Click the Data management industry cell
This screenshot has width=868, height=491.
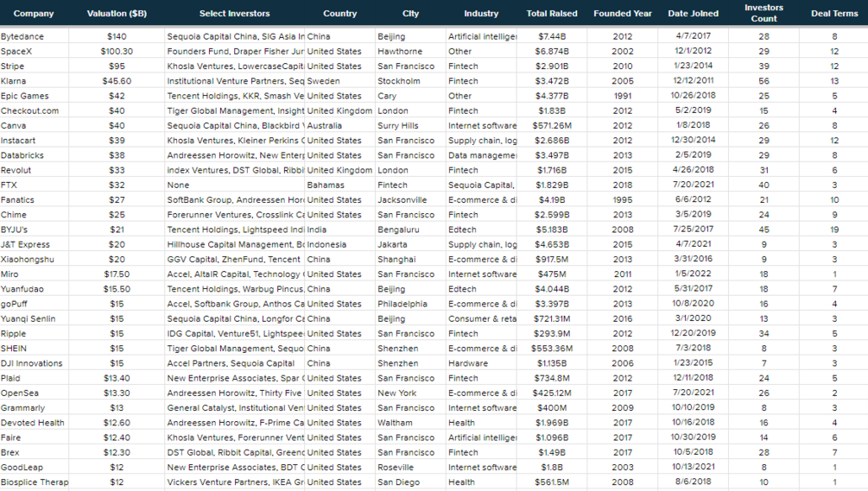click(x=482, y=156)
